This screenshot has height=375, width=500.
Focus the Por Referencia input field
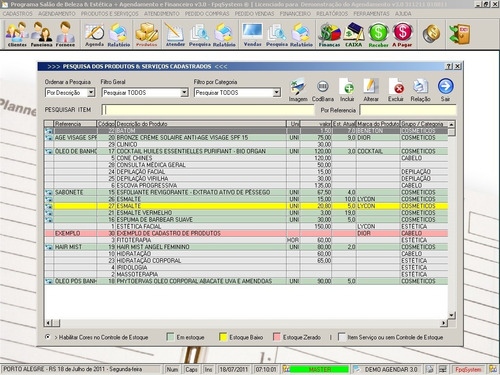click(x=408, y=110)
